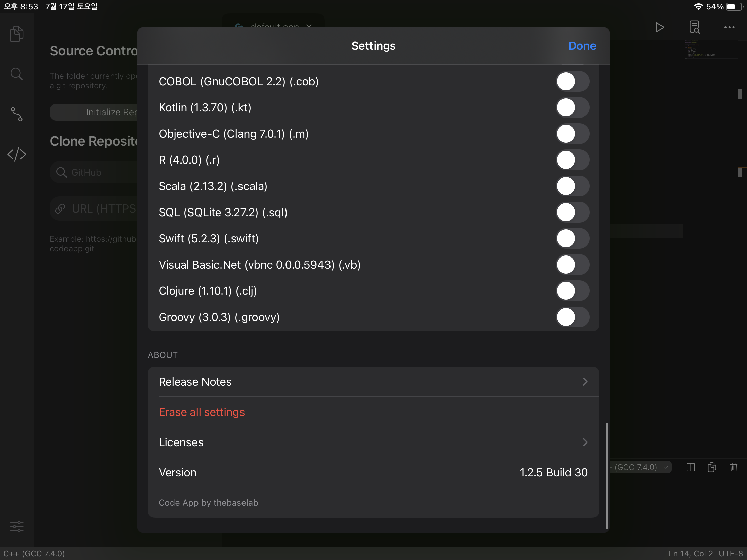Turn on the SQL (SQLite 3.27.2) switch
The image size is (747, 560).
point(572,212)
